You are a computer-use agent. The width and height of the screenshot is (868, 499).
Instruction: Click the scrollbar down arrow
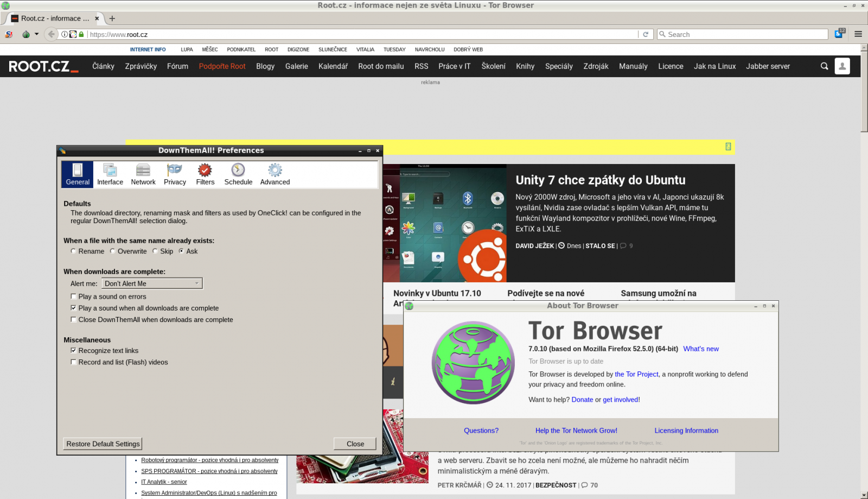tap(864, 495)
